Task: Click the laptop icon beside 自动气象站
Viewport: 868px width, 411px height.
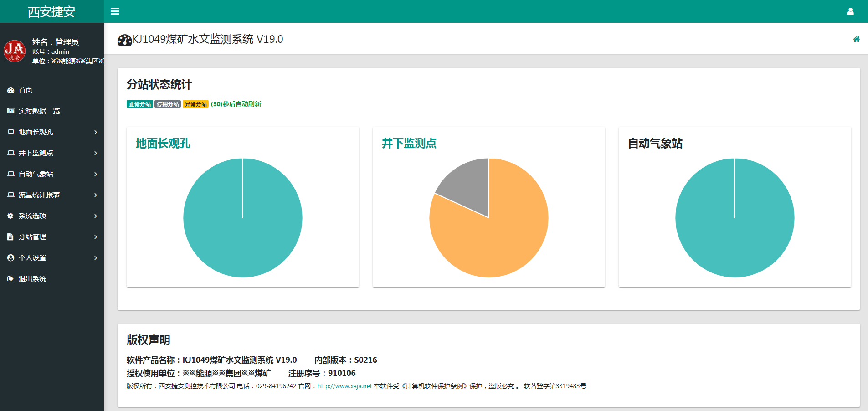Action: 11,174
